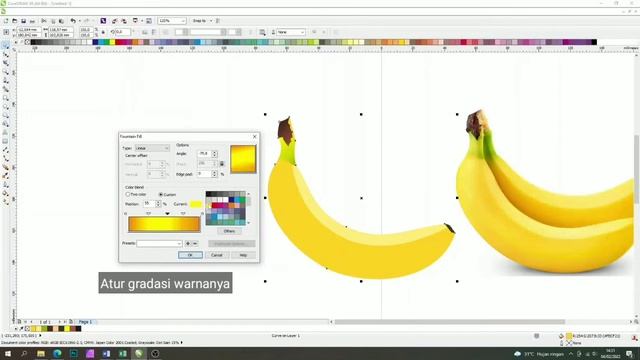Click the Position percent spinner arrows
This screenshot has height=360, width=640.
tap(158, 203)
